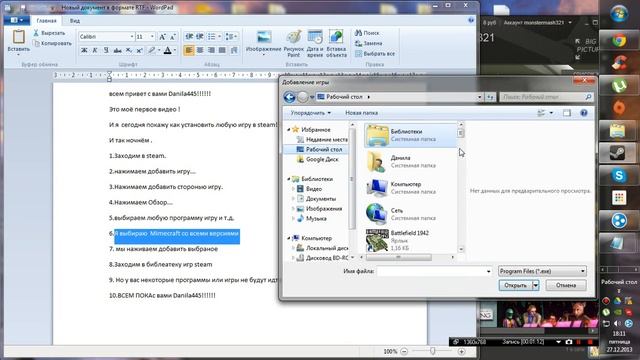Open the Упорядочить menu
This screenshot has height=360, width=640.
pyautogui.click(x=310, y=113)
